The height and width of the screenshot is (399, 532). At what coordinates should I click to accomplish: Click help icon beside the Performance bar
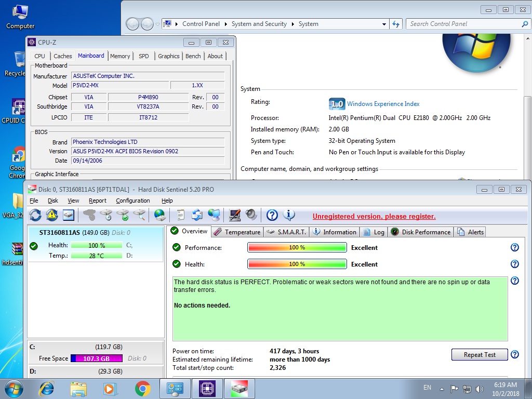[514, 248]
